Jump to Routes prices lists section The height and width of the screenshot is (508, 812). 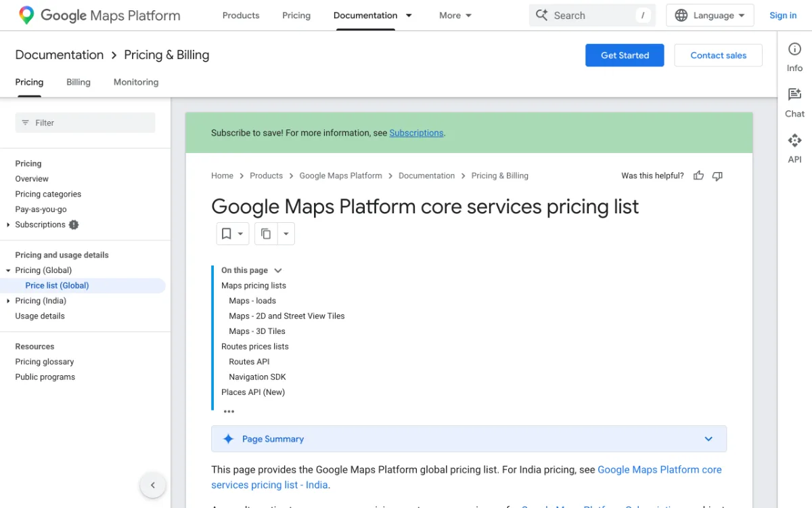(x=255, y=347)
